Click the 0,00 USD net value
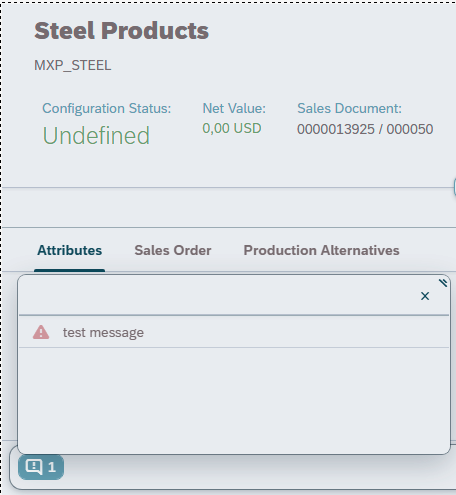This screenshot has width=456, height=495. (x=232, y=128)
